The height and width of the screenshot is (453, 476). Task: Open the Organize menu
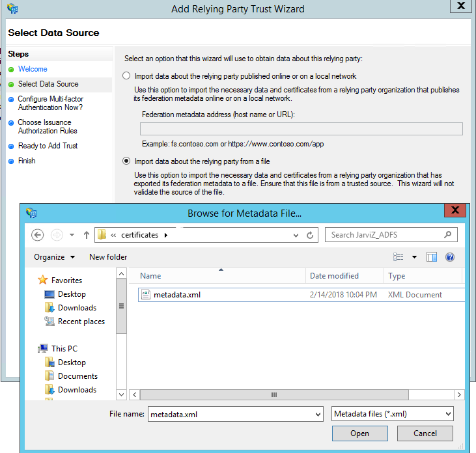click(x=54, y=257)
